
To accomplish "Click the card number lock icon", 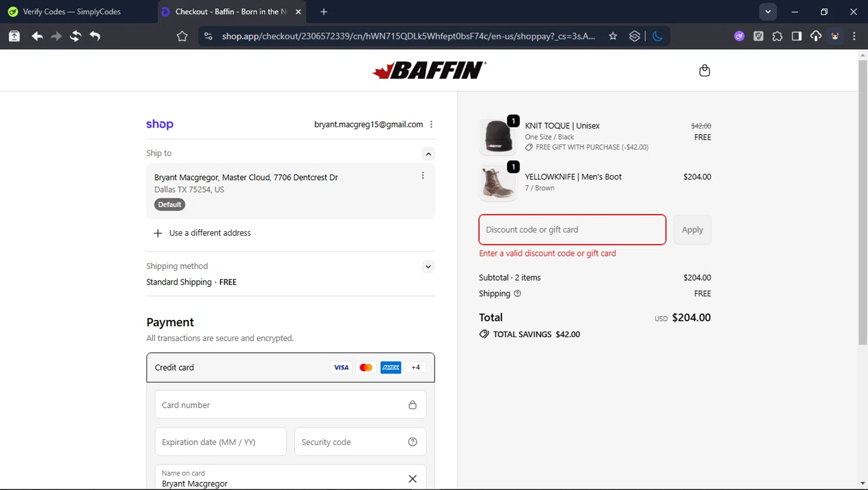I will point(413,405).
